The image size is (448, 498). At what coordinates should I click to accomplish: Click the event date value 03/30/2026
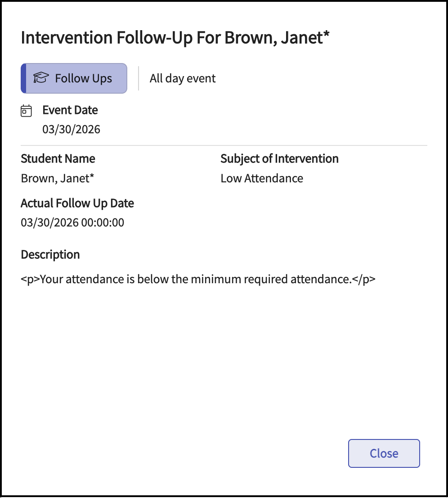(x=71, y=130)
